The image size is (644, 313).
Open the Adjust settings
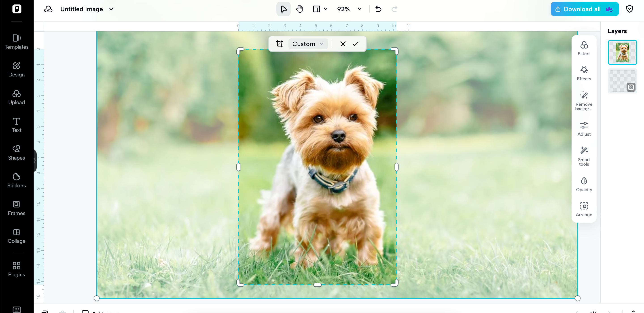[x=584, y=129]
